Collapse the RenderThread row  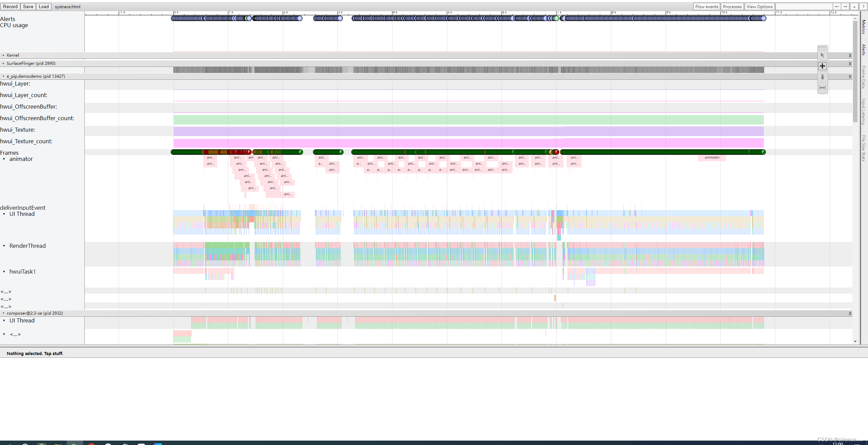pyautogui.click(x=4, y=246)
